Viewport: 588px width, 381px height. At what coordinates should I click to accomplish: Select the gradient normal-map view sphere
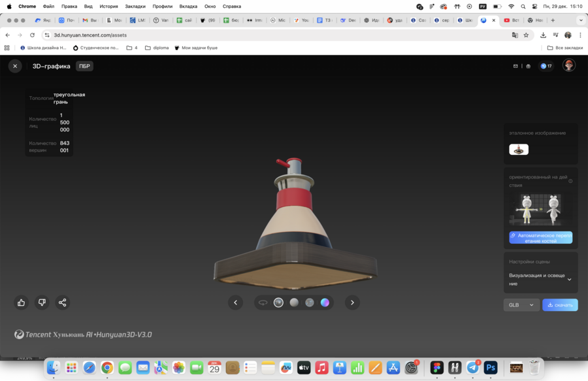325,303
